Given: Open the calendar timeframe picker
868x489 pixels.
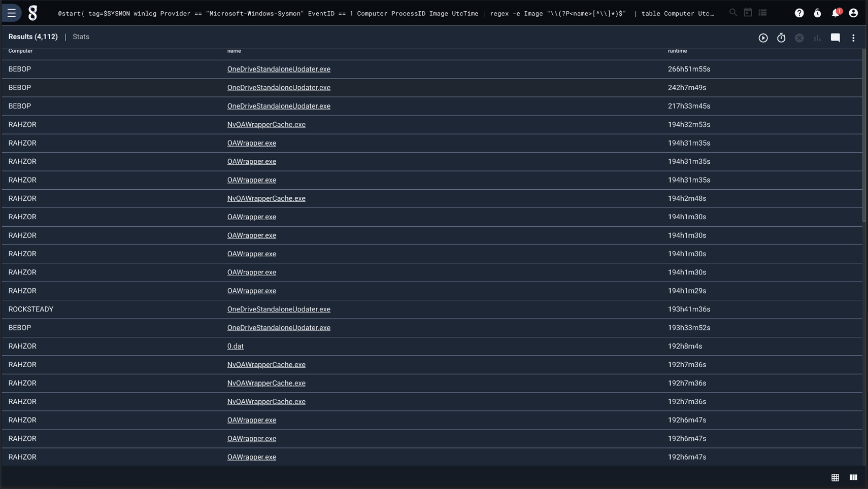Looking at the screenshot, I should pyautogui.click(x=748, y=13).
